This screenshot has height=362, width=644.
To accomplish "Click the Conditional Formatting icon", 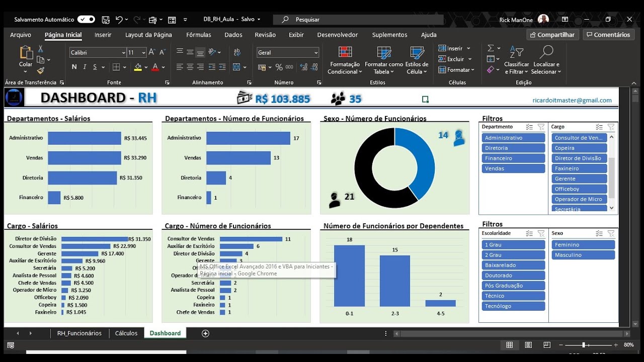I will (x=345, y=53).
